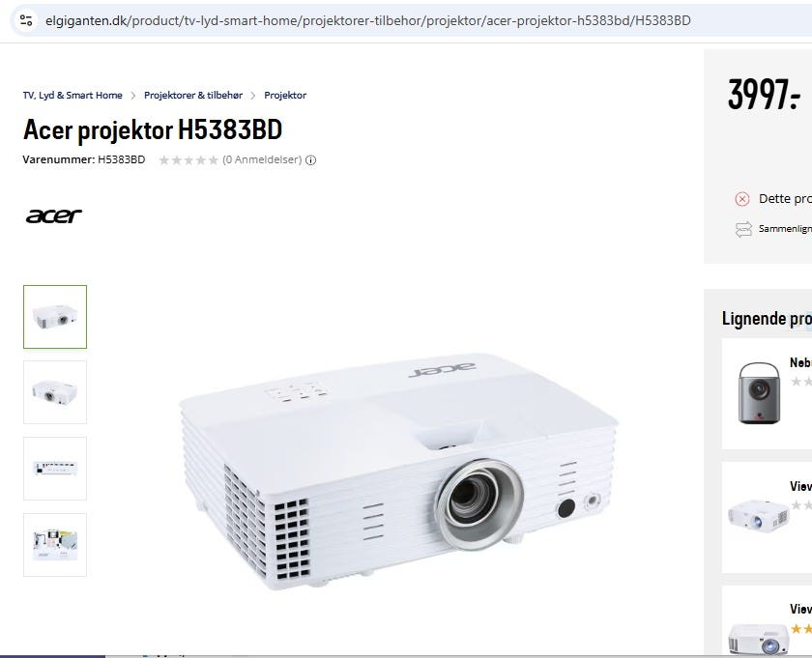The height and width of the screenshot is (658, 812).
Task: Open the Projektor breadcrumb link
Action: 285,96
